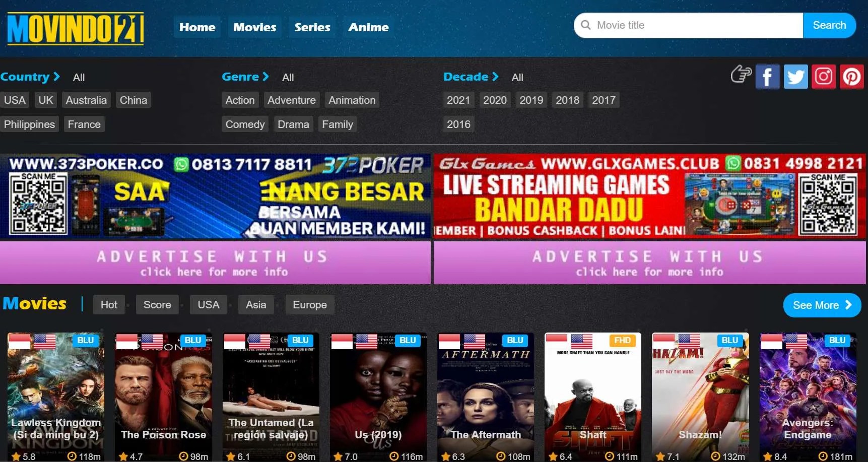This screenshot has height=462, width=868.
Task: Open the Instagram social icon
Action: [x=824, y=77]
